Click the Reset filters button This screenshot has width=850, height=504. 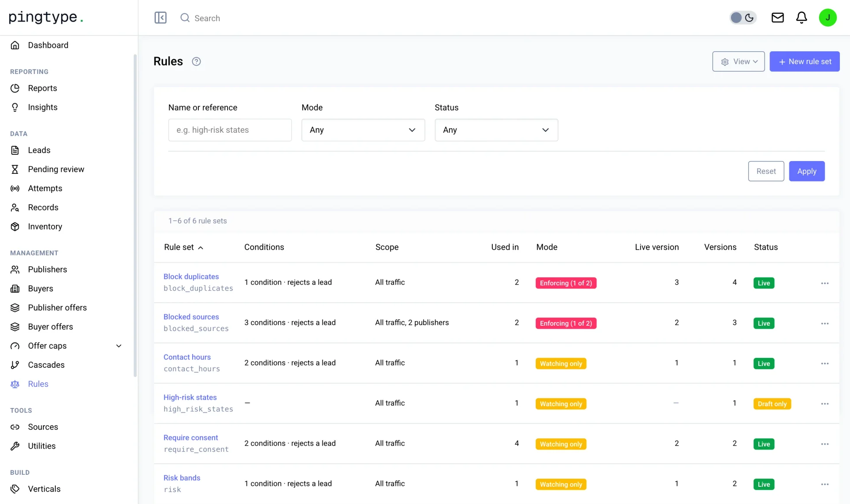click(x=766, y=171)
